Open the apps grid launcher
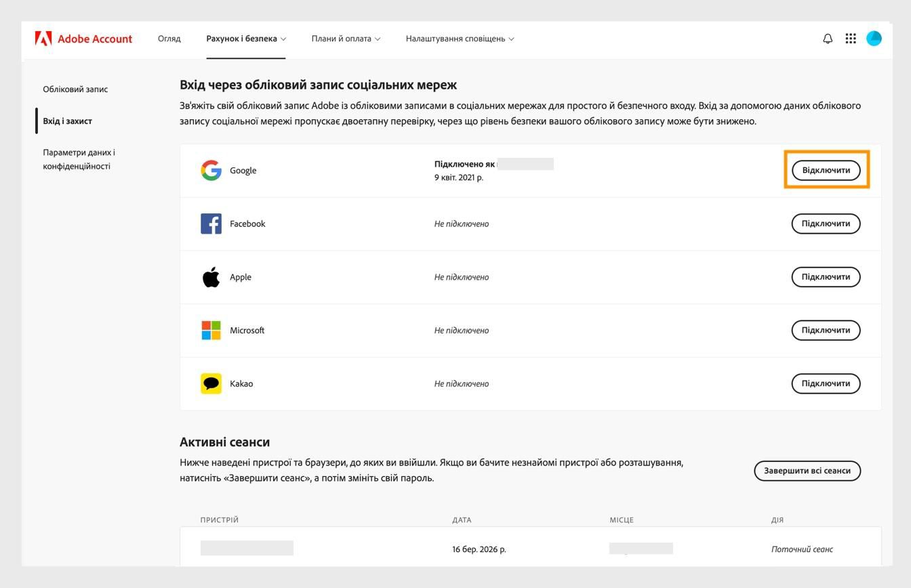Image resolution: width=911 pixels, height=588 pixels. click(x=851, y=39)
